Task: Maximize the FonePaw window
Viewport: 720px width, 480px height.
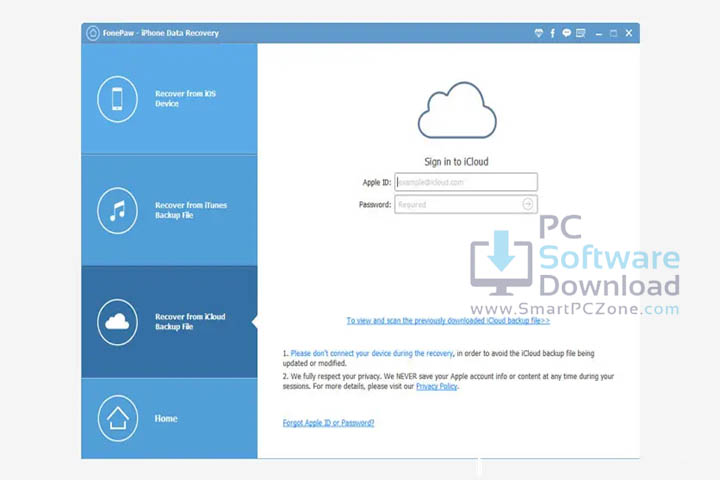Action: [x=613, y=33]
